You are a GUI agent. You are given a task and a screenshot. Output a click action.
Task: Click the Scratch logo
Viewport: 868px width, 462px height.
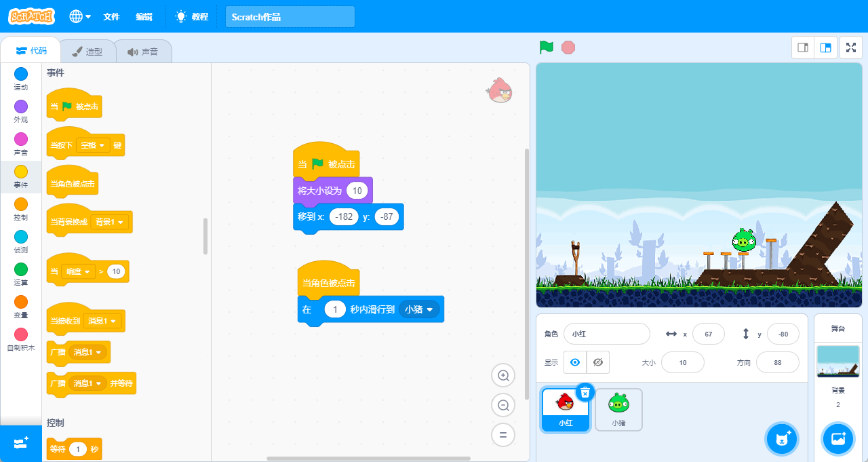point(32,16)
